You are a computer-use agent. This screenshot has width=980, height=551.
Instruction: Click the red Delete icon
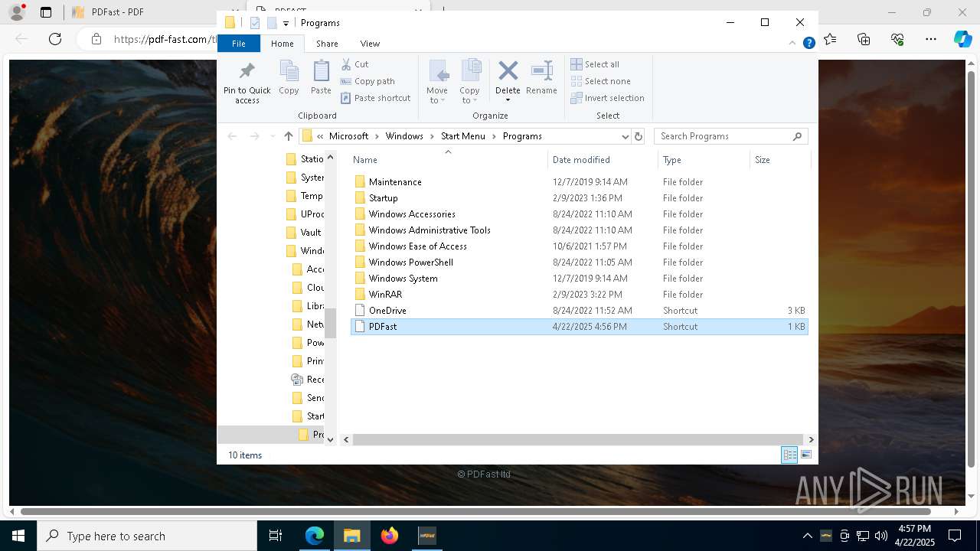coord(508,71)
